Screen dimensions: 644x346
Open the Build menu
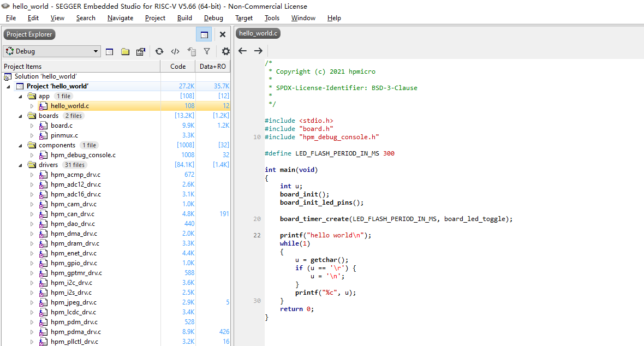tap(185, 18)
